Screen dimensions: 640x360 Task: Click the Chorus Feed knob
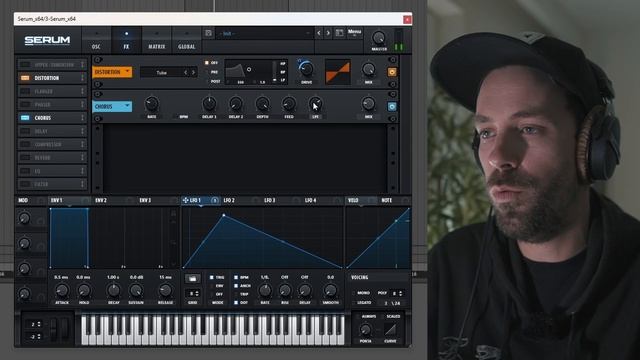tap(289, 104)
